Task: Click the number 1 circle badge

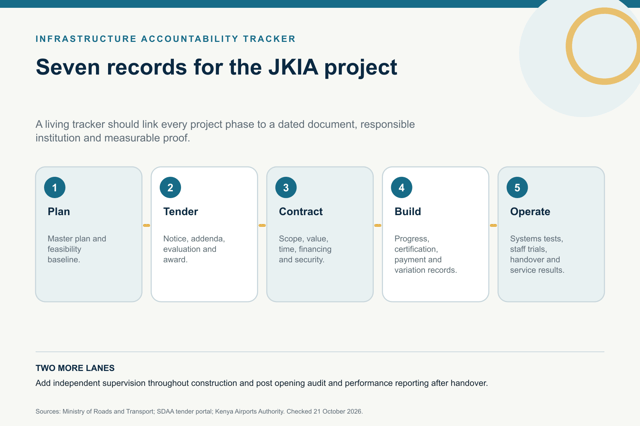Action: 55,187
